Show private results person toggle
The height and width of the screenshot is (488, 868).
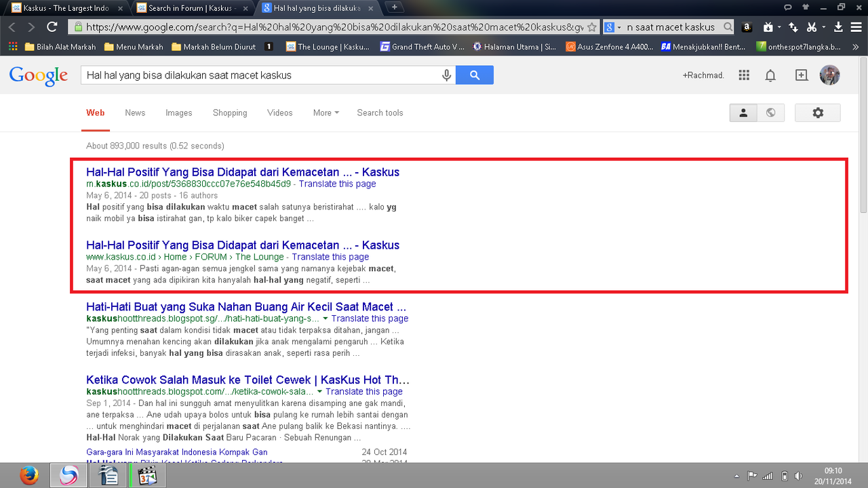click(x=743, y=113)
